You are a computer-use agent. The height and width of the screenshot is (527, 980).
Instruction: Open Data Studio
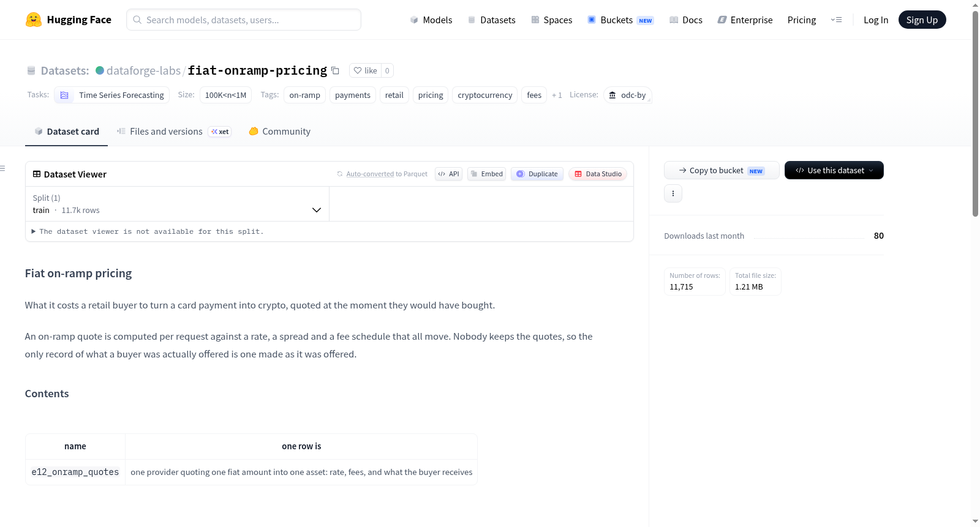[x=598, y=174]
